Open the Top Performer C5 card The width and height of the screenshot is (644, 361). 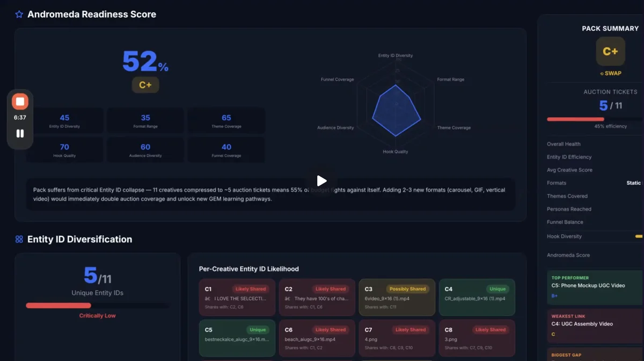pyautogui.click(x=595, y=287)
